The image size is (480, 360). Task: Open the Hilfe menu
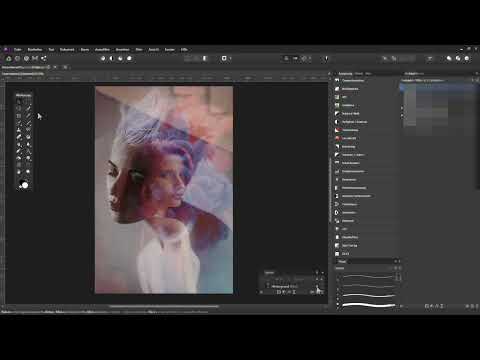(184, 50)
